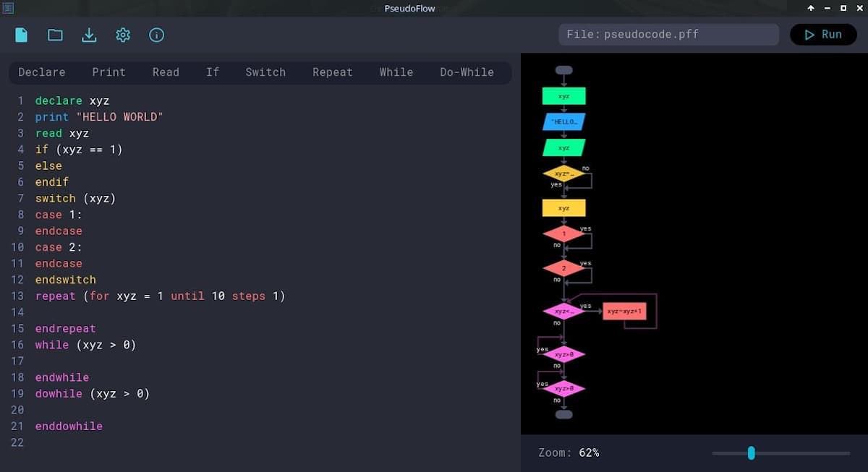868x472 pixels.
Task: Show app info via info icon
Action: tap(156, 35)
